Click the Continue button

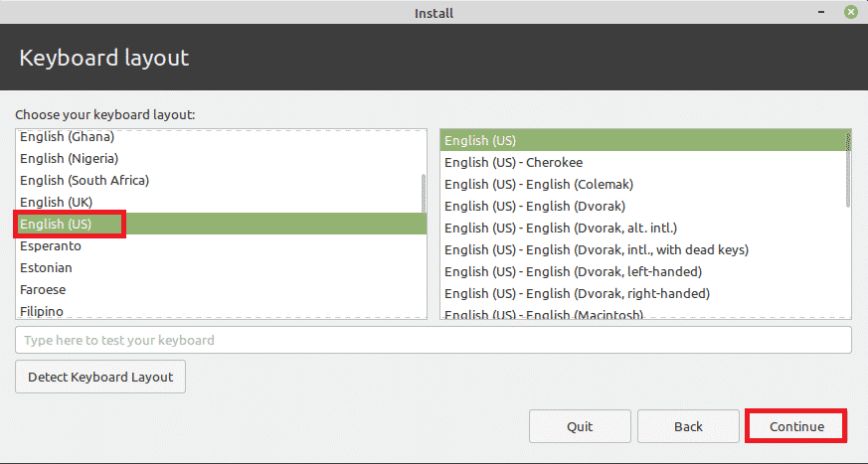[795, 426]
